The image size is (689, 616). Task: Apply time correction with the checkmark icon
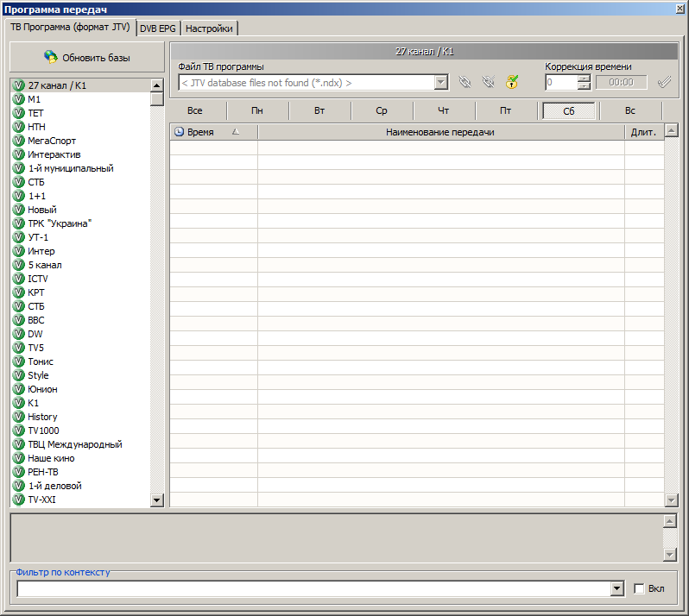pyautogui.click(x=664, y=83)
